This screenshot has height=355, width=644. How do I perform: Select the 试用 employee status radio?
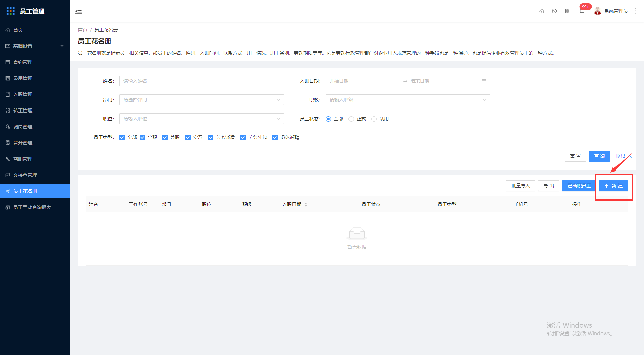[374, 119]
